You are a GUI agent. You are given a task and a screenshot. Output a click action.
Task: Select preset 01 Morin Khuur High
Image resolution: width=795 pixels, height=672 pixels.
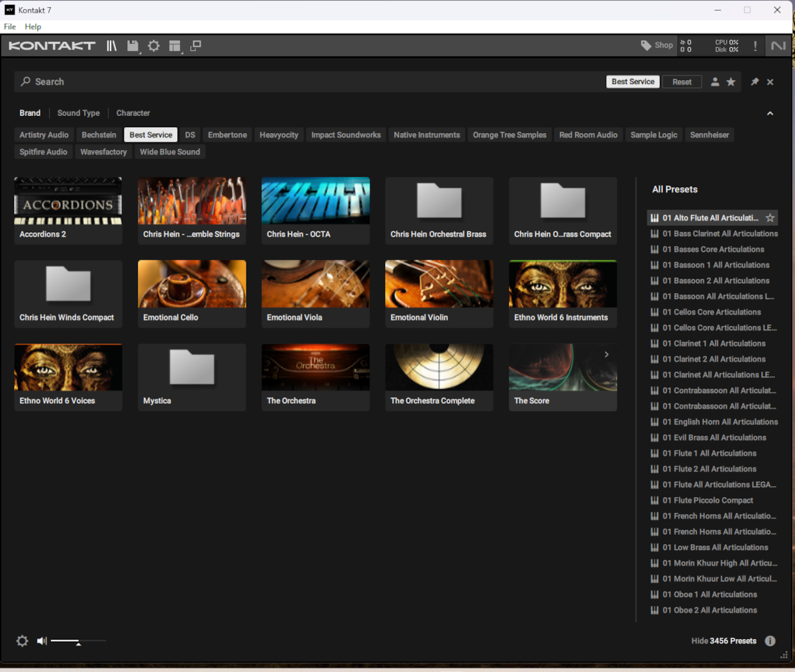[x=713, y=563]
